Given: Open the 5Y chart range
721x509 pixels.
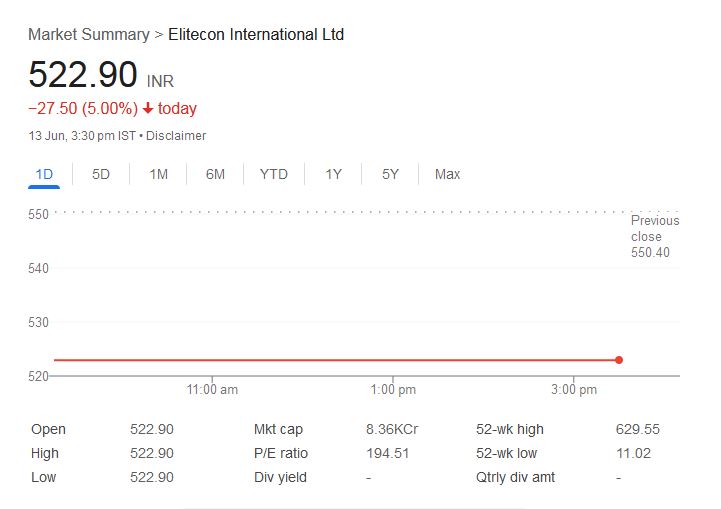Looking at the screenshot, I should coord(390,174).
